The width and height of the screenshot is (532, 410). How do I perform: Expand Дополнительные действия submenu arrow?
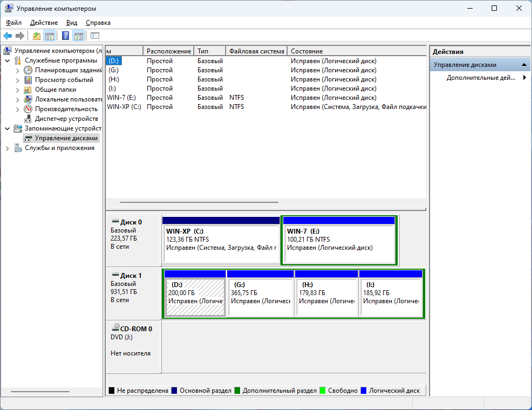coord(524,78)
